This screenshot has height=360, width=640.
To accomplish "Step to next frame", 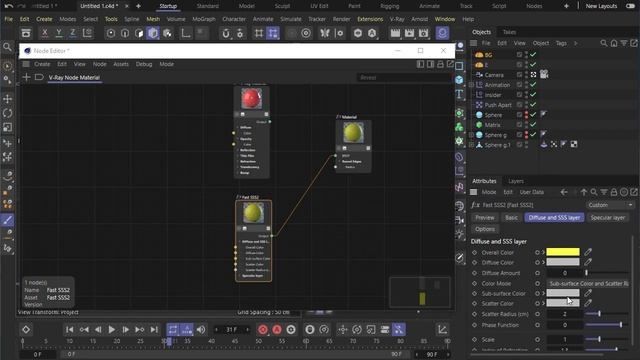I will 126,329.
